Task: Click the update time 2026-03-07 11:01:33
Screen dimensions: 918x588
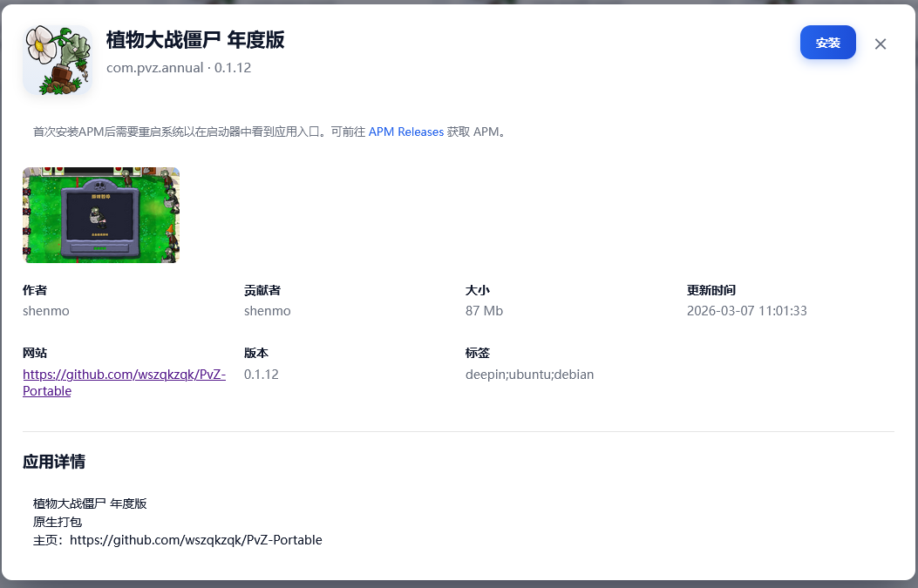Action: 747,310
